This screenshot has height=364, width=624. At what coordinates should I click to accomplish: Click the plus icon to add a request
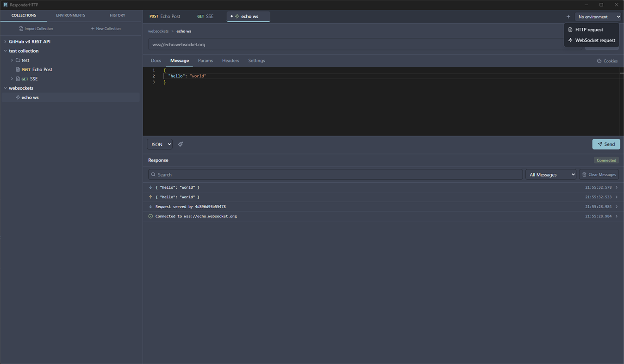click(x=568, y=17)
